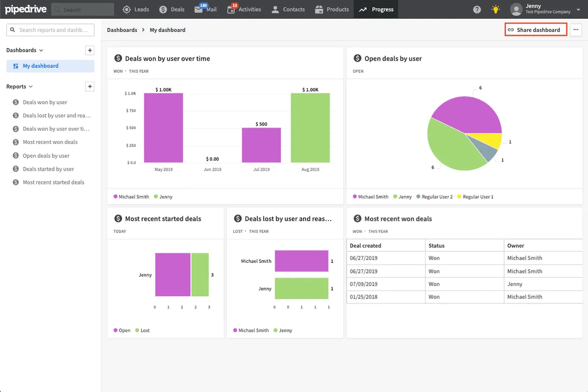Screen dimensions: 588x392
Task: Toggle Michael Smith legend in Open deals pie
Action: pyautogui.click(x=370, y=197)
